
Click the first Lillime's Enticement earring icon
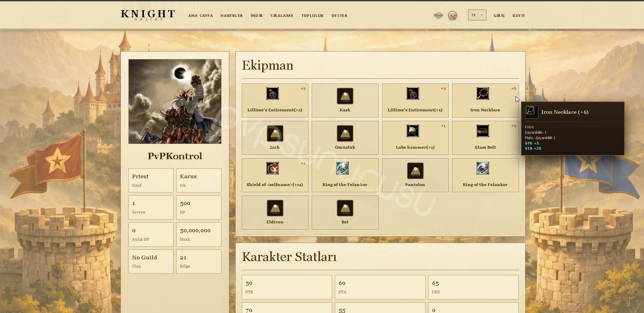tap(272, 94)
